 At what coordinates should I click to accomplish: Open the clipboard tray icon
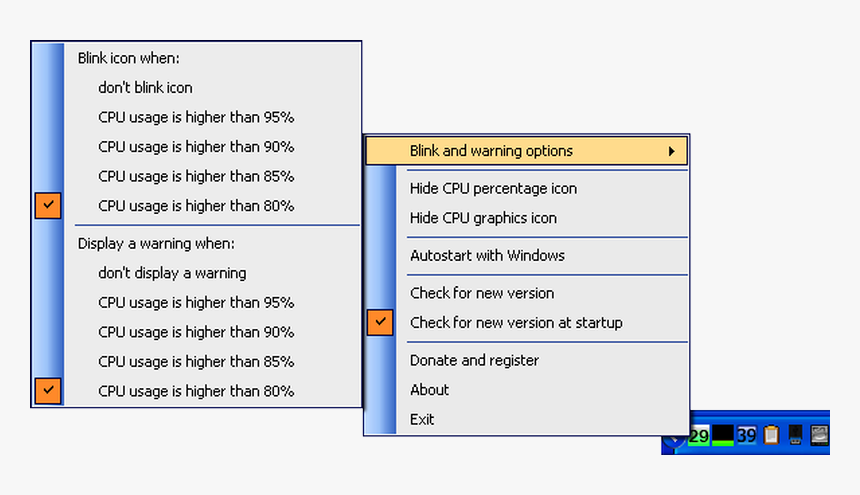click(x=771, y=436)
